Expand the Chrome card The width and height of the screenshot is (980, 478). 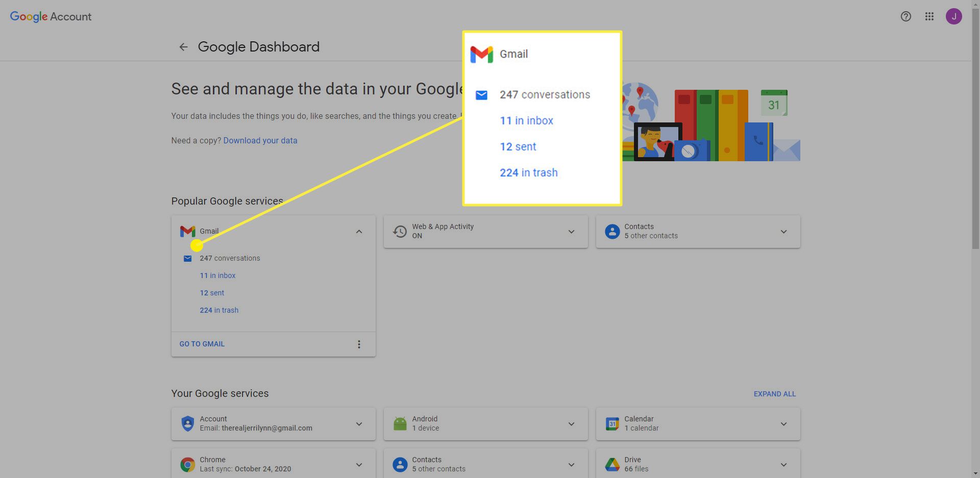(359, 465)
